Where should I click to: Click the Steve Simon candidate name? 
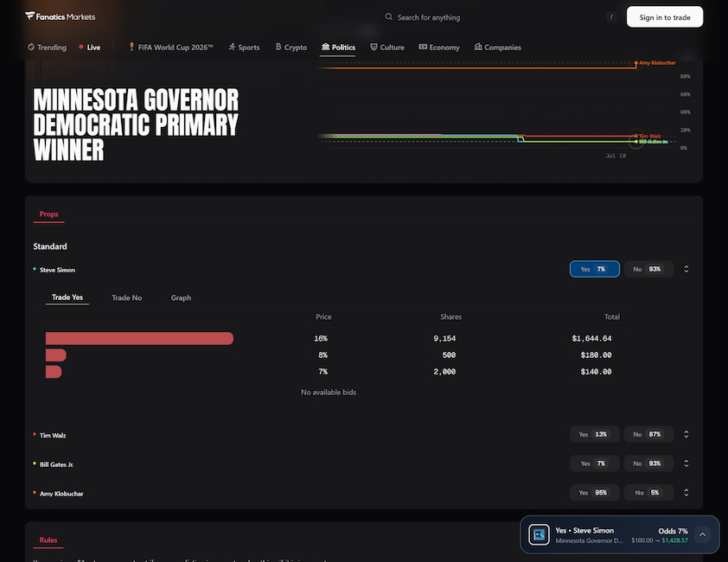tap(58, 270)
